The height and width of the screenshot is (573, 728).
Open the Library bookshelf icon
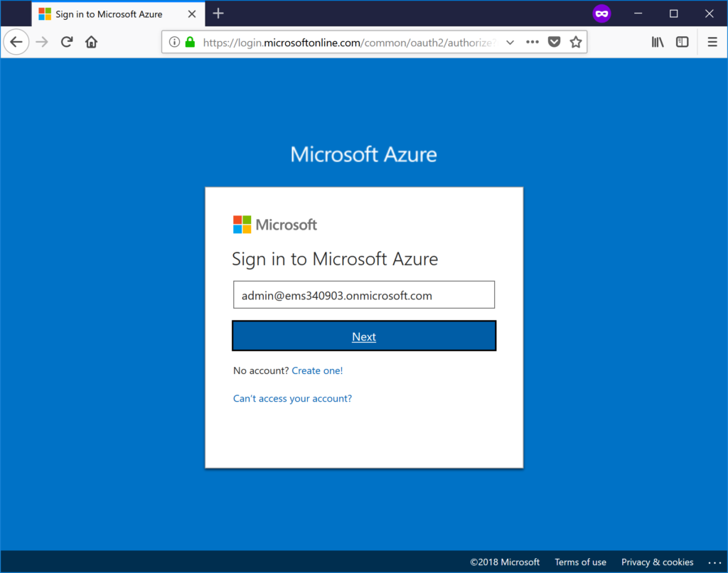click(x=658, y=42)
